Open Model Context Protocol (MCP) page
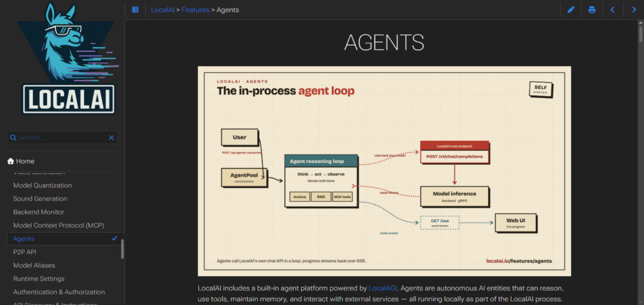644x305 pixels. click(x=58, y=225)
